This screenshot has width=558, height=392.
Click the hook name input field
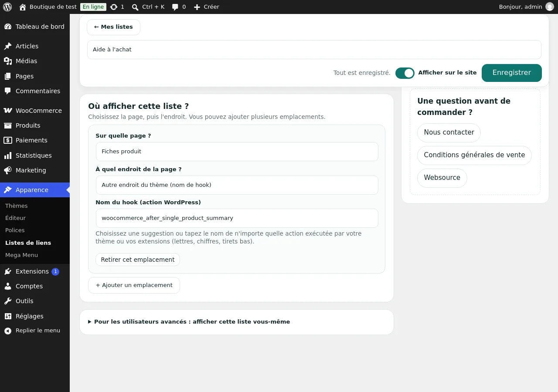237,218
